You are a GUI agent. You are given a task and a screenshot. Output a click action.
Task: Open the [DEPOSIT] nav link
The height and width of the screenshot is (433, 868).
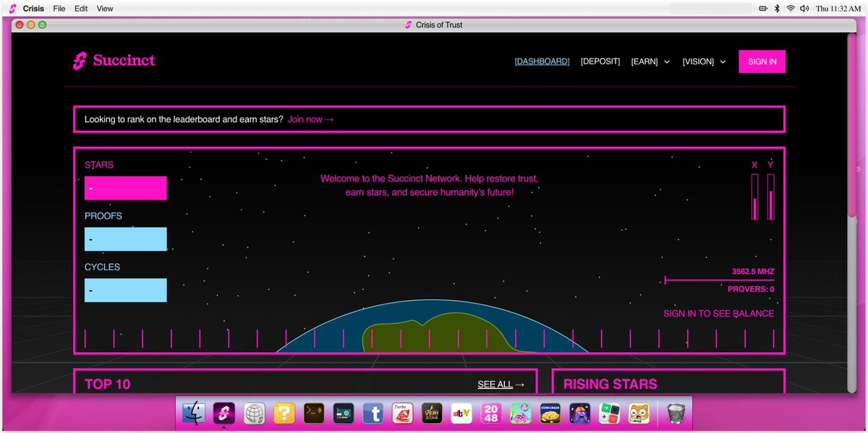(600, 61)
